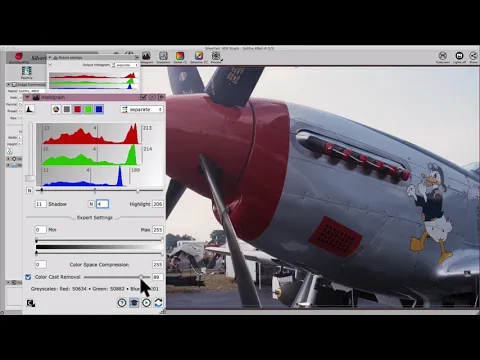Image resolution: width=480 pixels, height=360 pixels.
Task: Click the reset arrows icon
Action: pos(158,303)
